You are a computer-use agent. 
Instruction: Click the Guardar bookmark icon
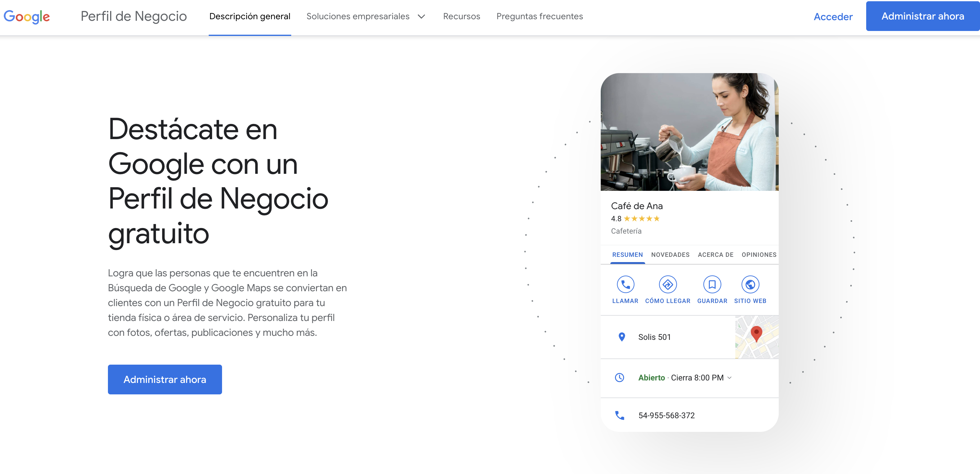point(712,284)
